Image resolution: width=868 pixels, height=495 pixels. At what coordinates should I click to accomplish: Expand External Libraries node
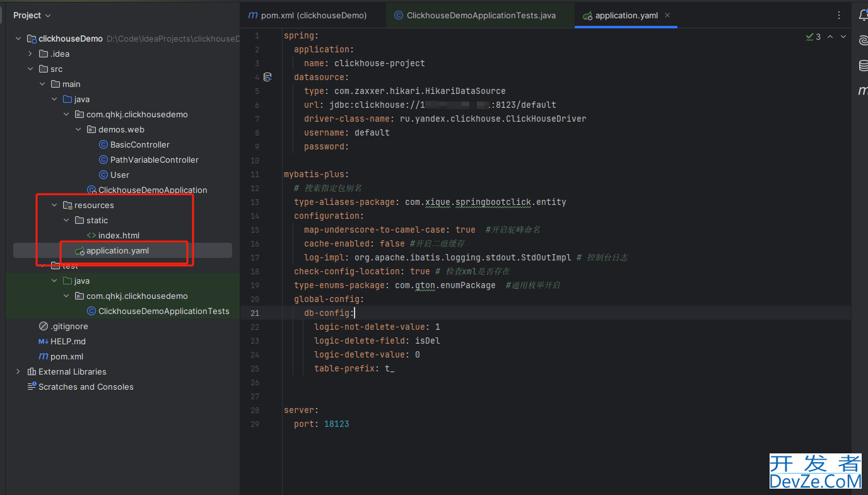[x=18, y=371]
